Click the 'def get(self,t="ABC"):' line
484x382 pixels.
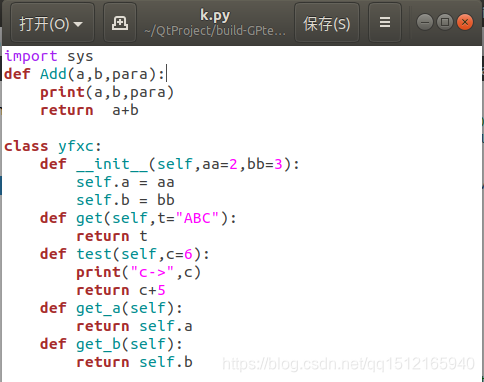pos(138,218)
